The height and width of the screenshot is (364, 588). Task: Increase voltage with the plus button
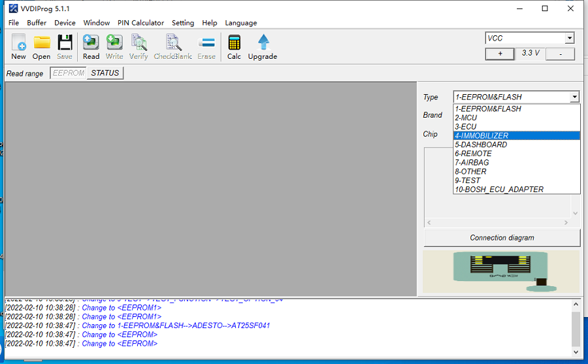coord(500,54)
